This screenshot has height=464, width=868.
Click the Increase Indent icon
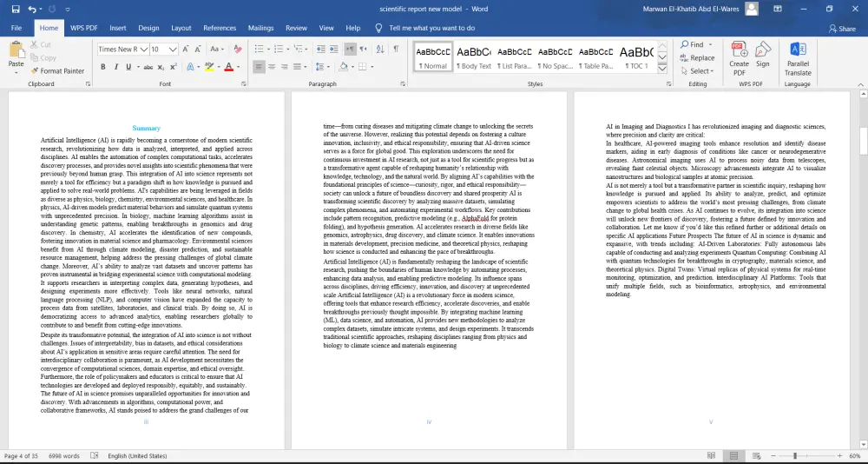[x=334, y=50]
